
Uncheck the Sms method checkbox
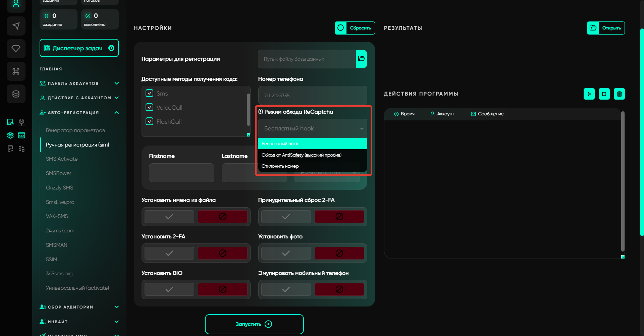click(x=150, y=93)
